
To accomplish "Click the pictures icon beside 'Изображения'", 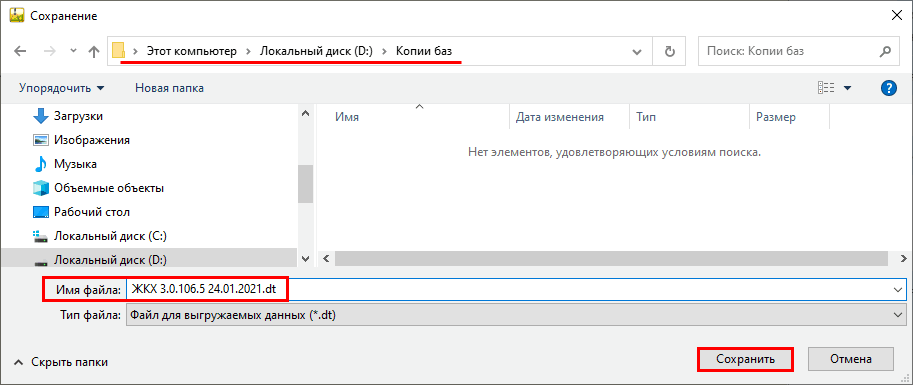I will 41,140.
